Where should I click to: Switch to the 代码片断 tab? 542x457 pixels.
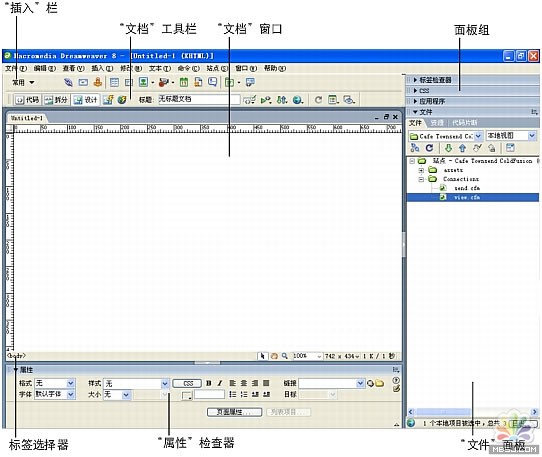465,123
